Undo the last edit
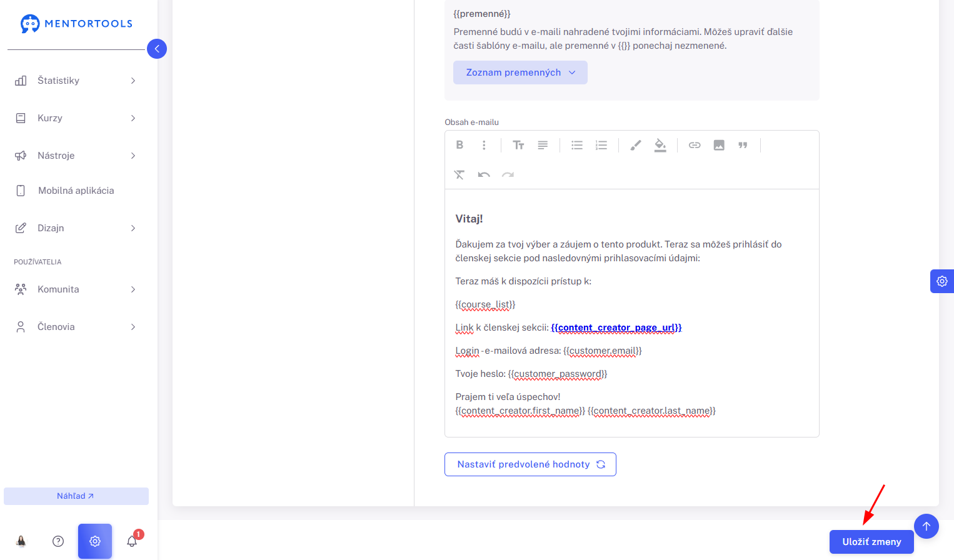The image size is (954, 560). pos(484,174)
